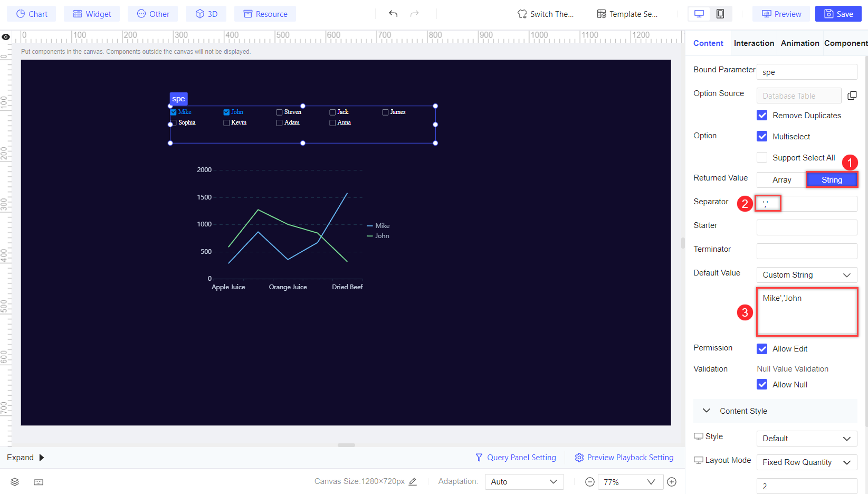Toggle the Allow Edit checkbox
The width and height of the screenshot is (868, 494).
tap(762, 348)
